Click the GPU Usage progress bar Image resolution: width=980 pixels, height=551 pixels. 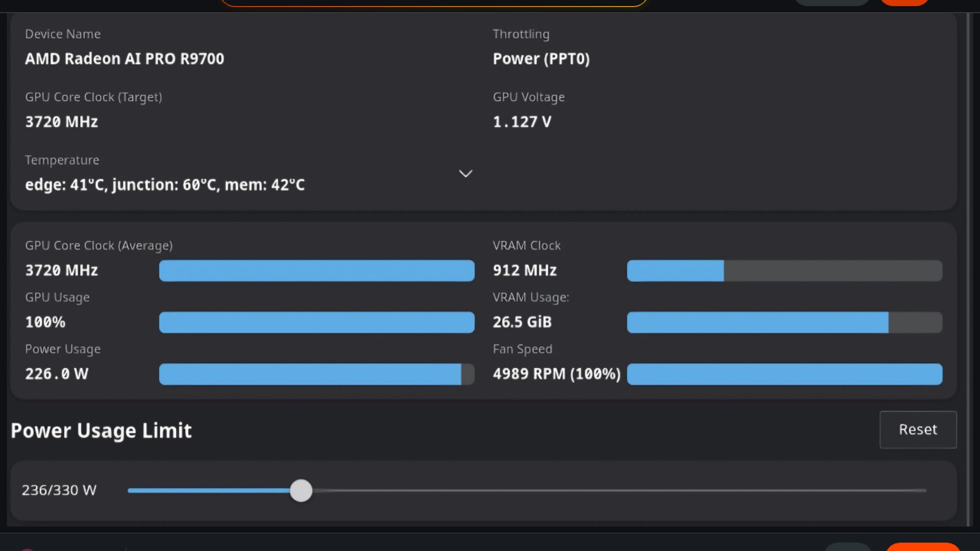point(316,322)
